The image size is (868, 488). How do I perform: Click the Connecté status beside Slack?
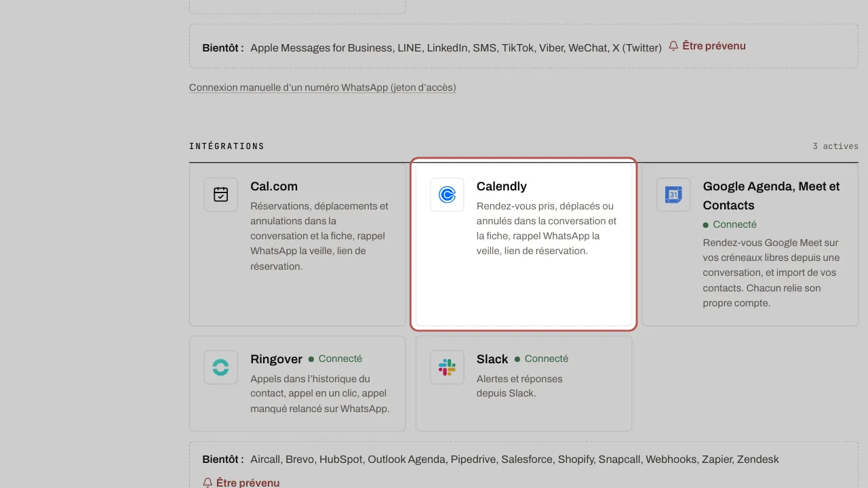click(542, 359)
